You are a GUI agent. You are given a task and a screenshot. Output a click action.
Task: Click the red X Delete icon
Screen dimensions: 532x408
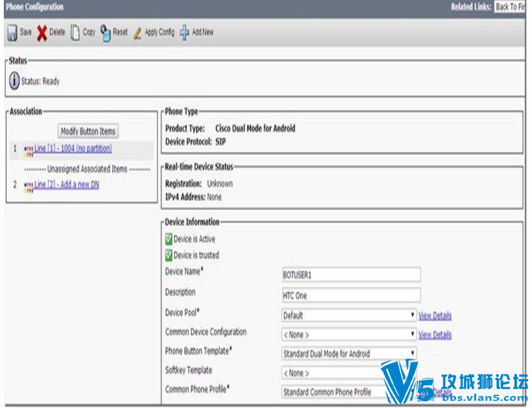pyautogui.click(x=42, y=33)
